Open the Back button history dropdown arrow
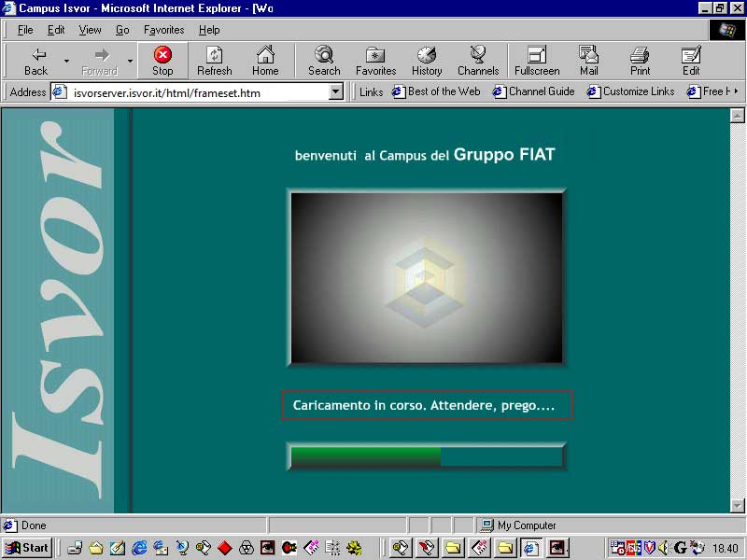The image size is (747, 560). 66,61
